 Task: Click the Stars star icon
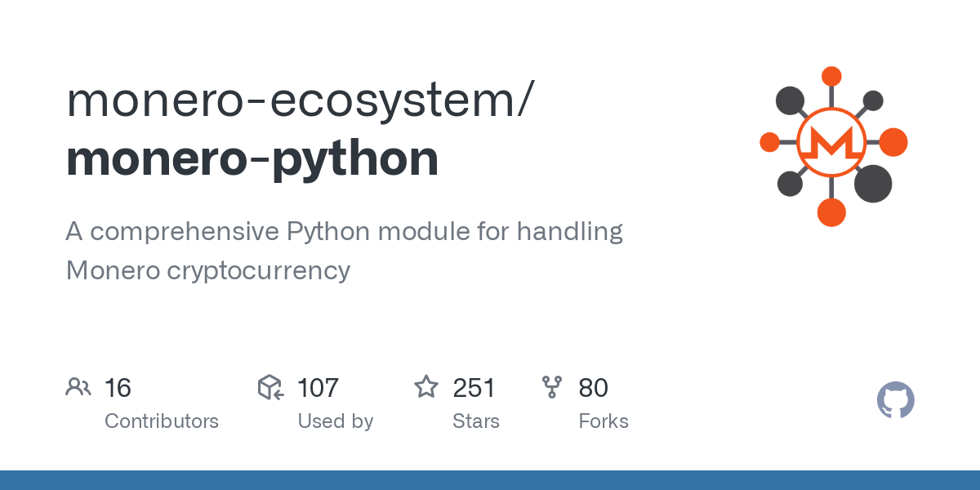click(426, 387)
